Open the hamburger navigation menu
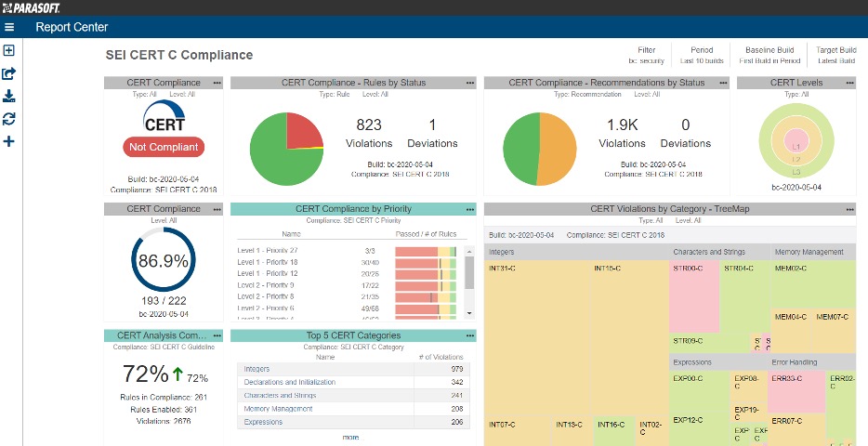Screen dimensions: 868x446 (9, 27)
